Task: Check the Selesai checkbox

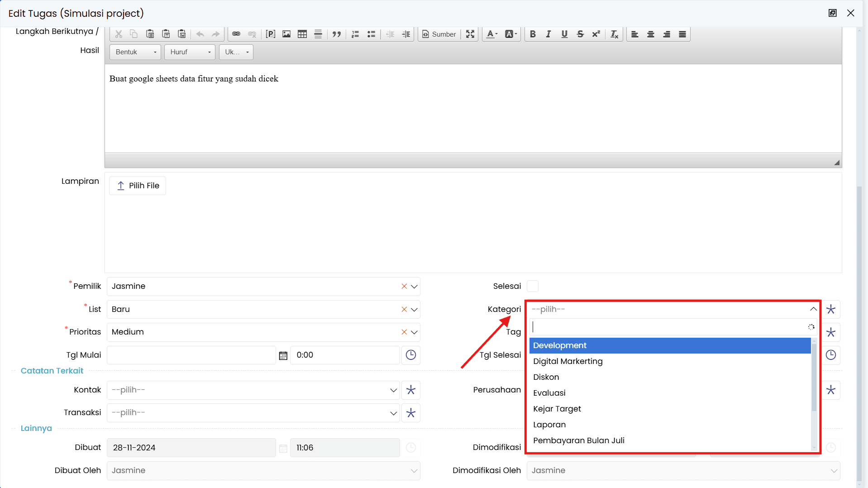Action: coord(533,286)
